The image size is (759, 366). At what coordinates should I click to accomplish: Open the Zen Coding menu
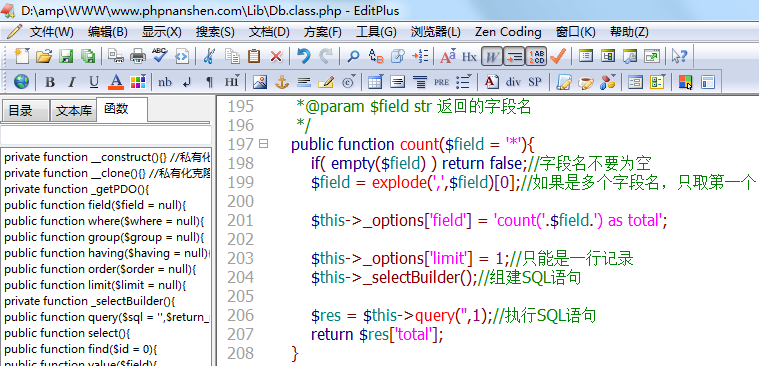508,32
